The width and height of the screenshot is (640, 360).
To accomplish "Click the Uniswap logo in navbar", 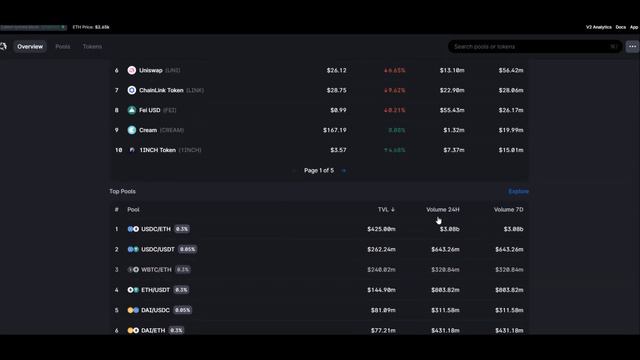I will pyautogui.click(x=3, y=47).
